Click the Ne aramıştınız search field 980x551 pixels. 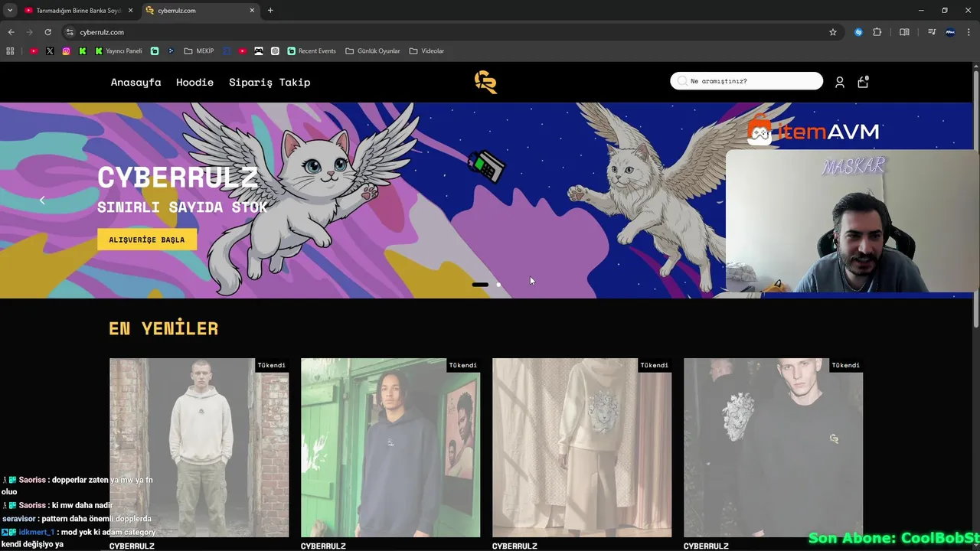746,81
